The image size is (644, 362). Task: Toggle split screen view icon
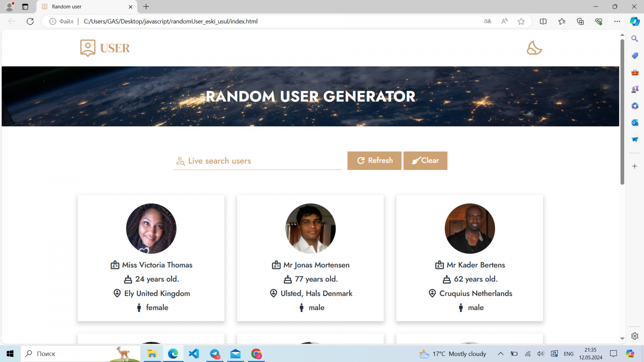(543, 21)
